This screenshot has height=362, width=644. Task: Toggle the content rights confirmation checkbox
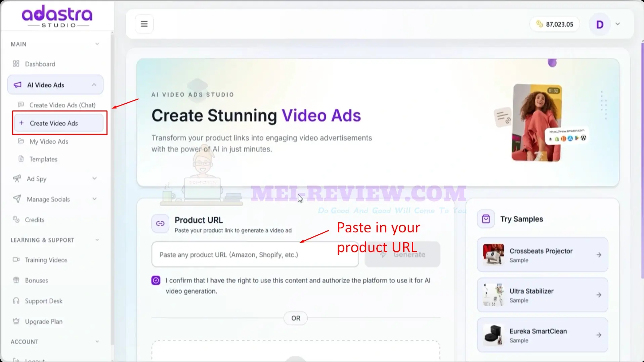pyautogui.click(x=156, y=280)
